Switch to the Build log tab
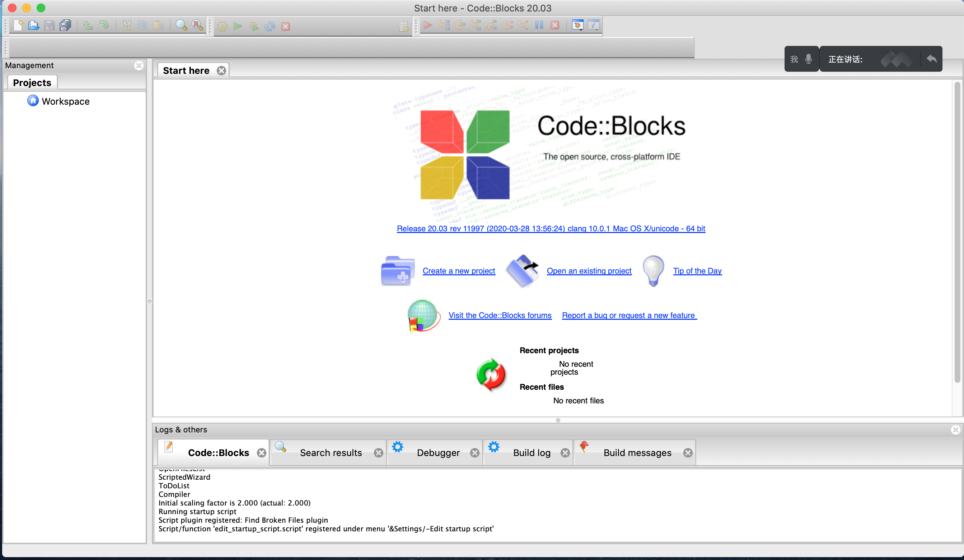The image size is (964, 560). (x=531, y=452)
